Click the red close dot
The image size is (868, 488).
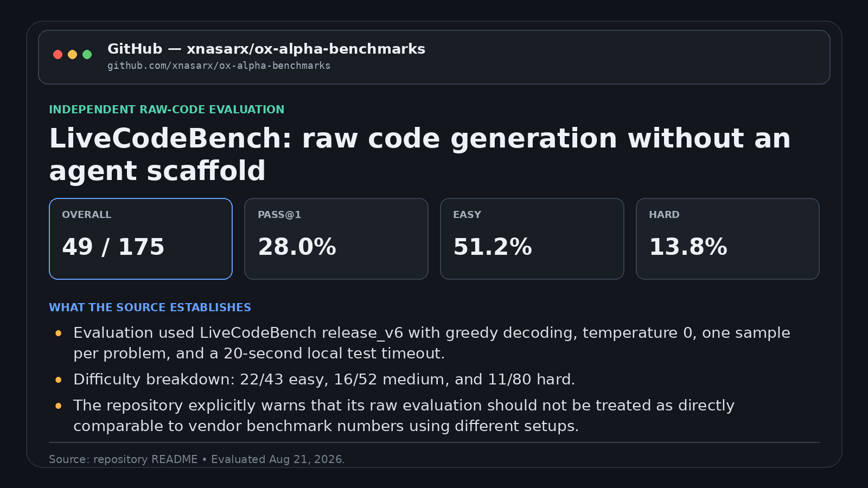click(x=58, y=54)
